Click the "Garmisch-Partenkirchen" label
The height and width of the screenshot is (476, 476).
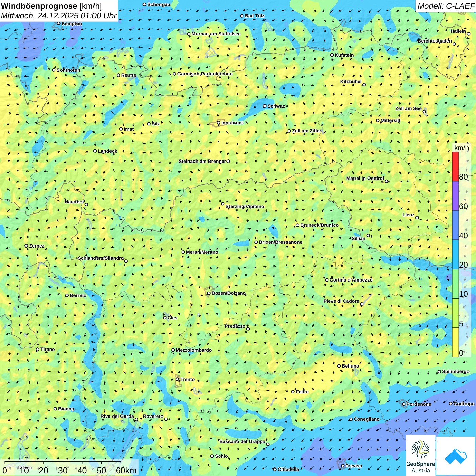205,74
